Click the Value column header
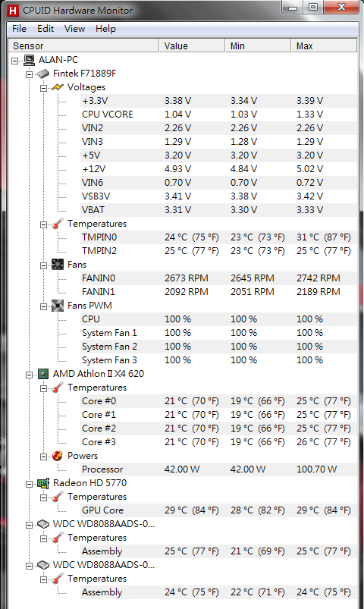 tap(192, 46)
